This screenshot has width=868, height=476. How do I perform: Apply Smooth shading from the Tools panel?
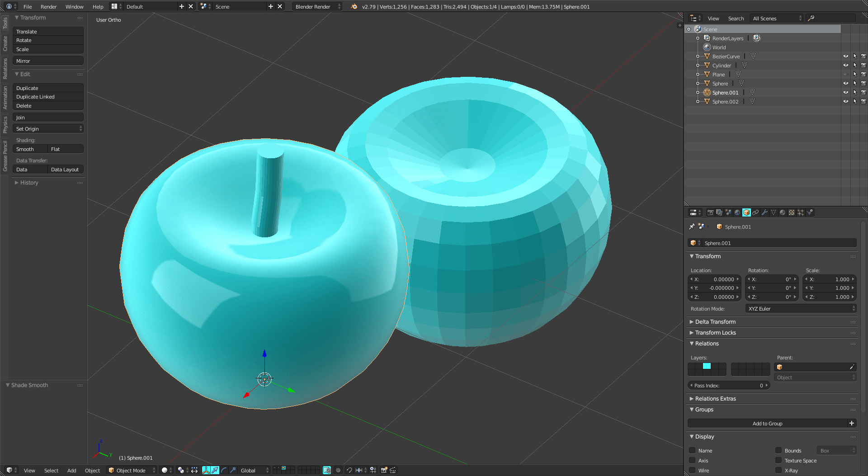[29, 149]
